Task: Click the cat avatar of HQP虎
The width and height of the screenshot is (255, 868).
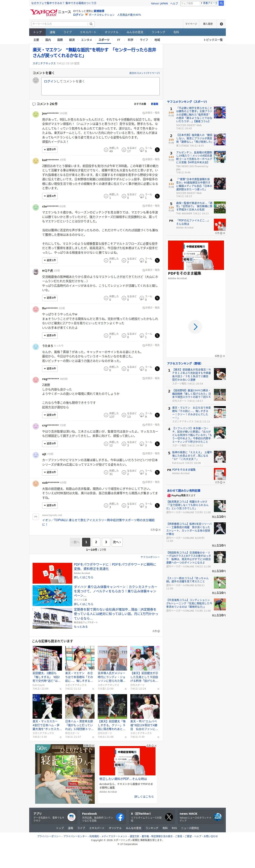Action: (35, 272)
